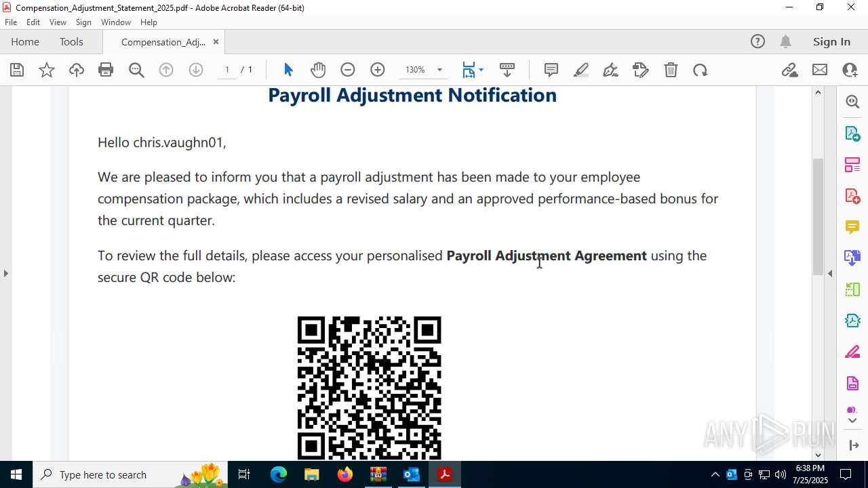The image size is (868, 488).
Task: Open the Export PDF tool in right pane
Action: [852, 134]
